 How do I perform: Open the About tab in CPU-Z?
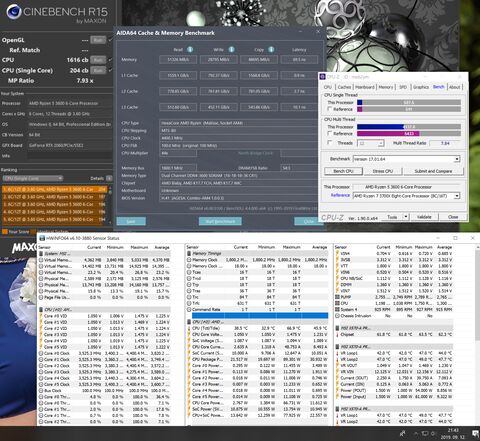(x=455, y=87)
